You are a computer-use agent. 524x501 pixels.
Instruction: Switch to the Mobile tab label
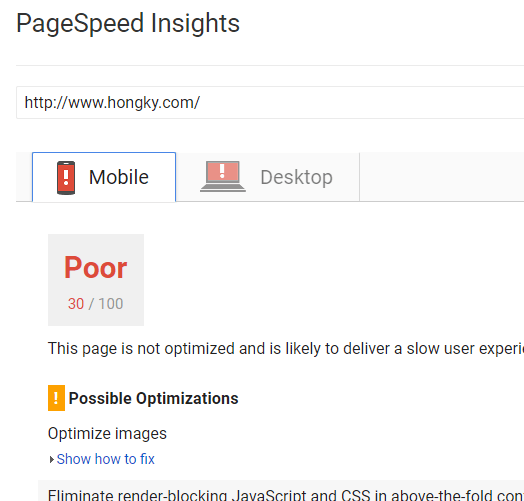pos(119,177)
